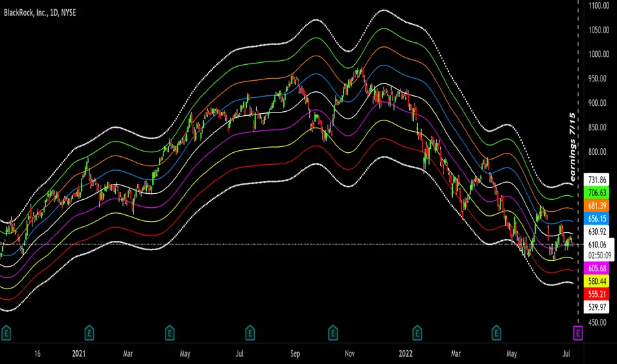Select the 529.97 lower band price label

pyautogui.click(x=597, y=307)
